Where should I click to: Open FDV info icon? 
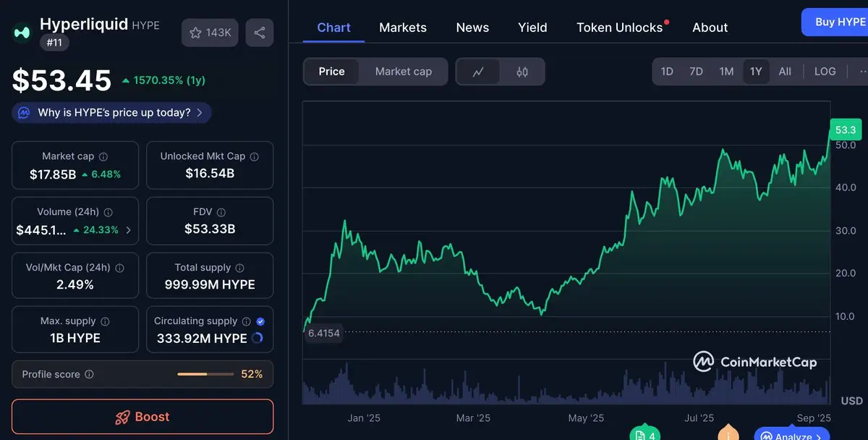pos(221,212)
